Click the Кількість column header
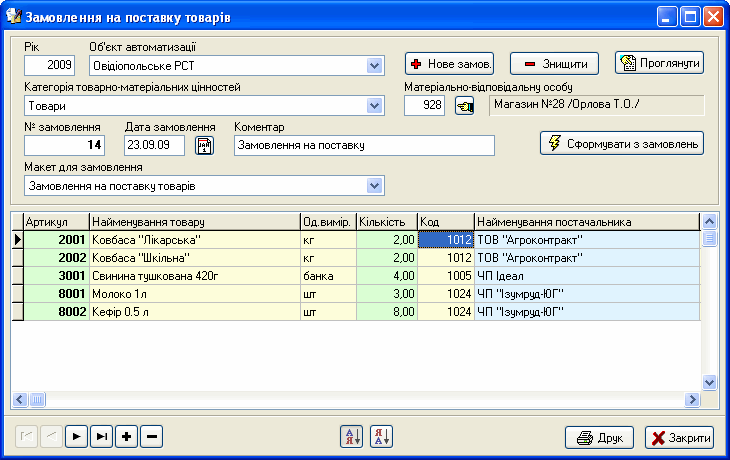Viewport: 730px width, 460px height. pos(387,222)
